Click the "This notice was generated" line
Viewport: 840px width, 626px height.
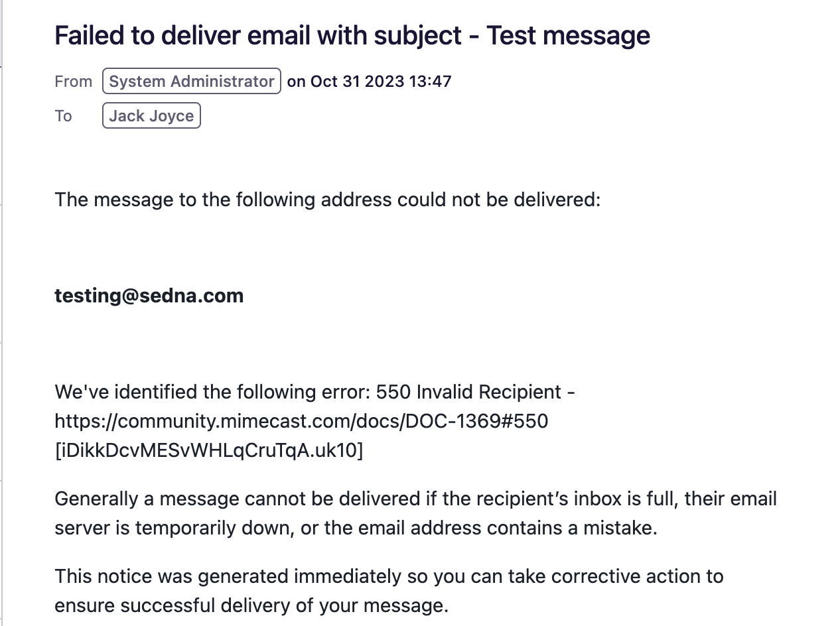coord(389,576)
